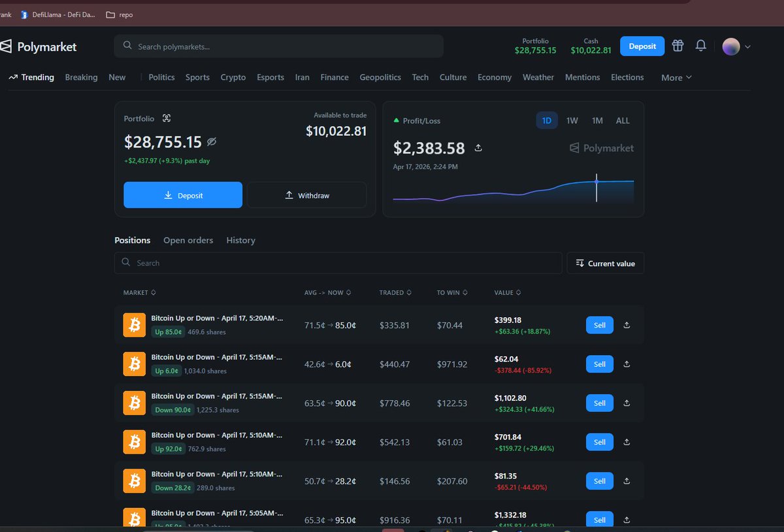Sort by TO WIN column

pos(453,292)
